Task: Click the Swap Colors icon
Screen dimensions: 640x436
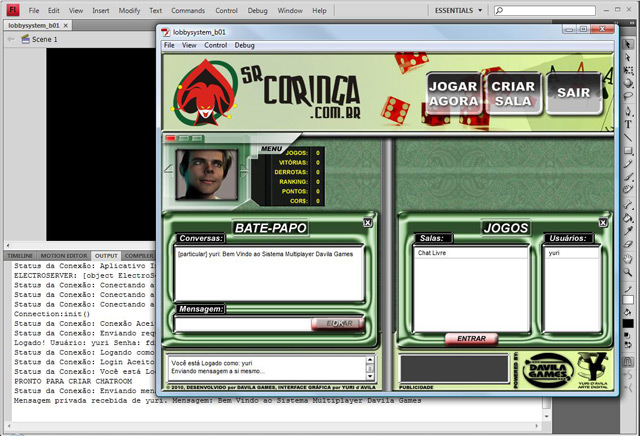Action: [x=628, y=345]
